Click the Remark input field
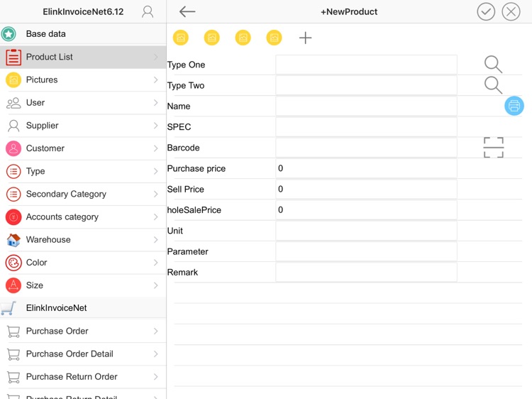 click(366, 272)
